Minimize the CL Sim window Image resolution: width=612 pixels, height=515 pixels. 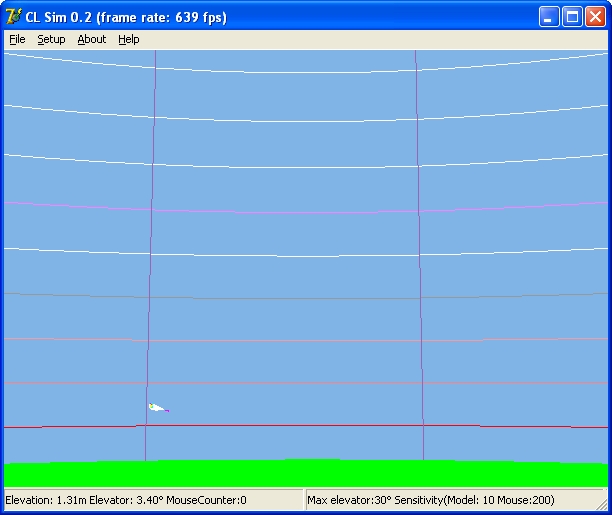pos(550,17)
